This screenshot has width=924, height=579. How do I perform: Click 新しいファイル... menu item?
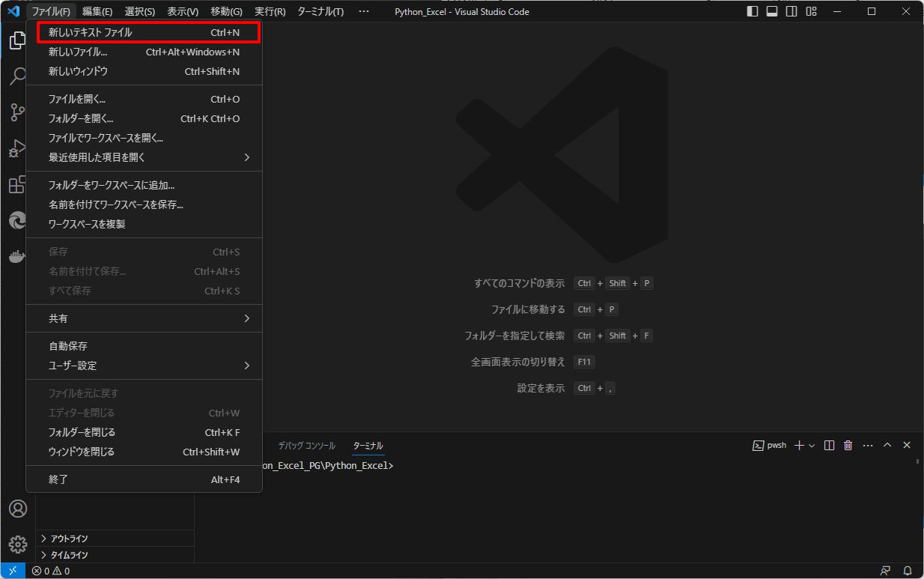pyautogui.click(x=144, y=52)
